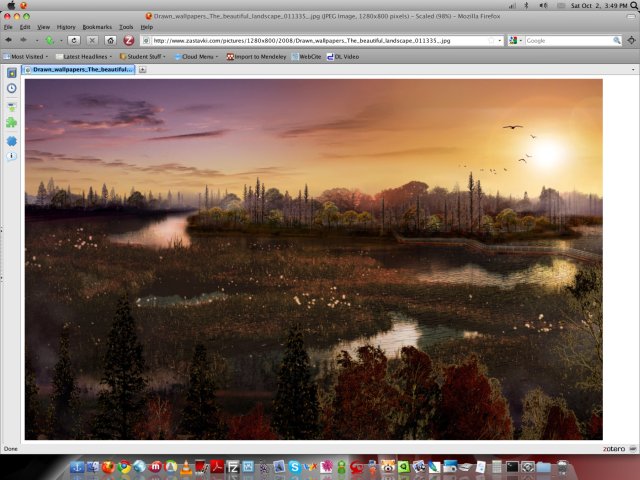Open the downloads sidebar icon
Screen dimensions: 640x480
click(x=11, y=107)
